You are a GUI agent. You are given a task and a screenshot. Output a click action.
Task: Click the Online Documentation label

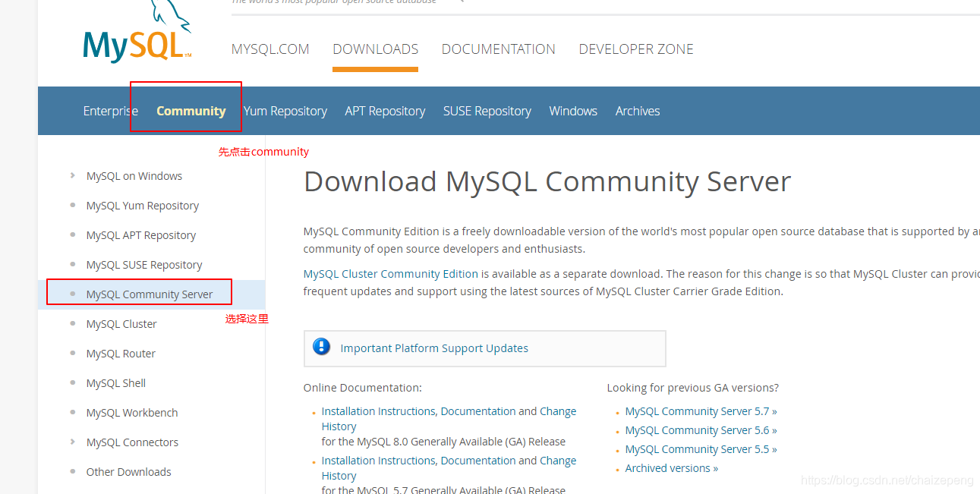coord(363,388)
